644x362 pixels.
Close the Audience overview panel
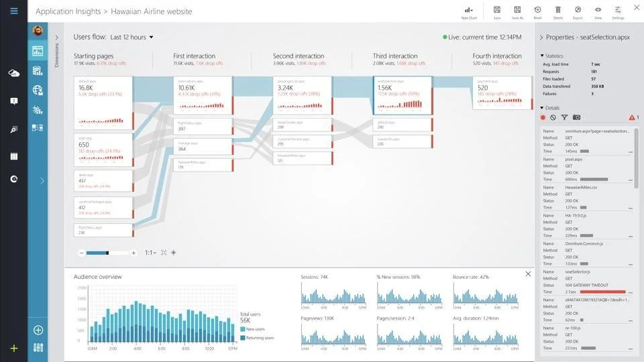tap(528, 274)
